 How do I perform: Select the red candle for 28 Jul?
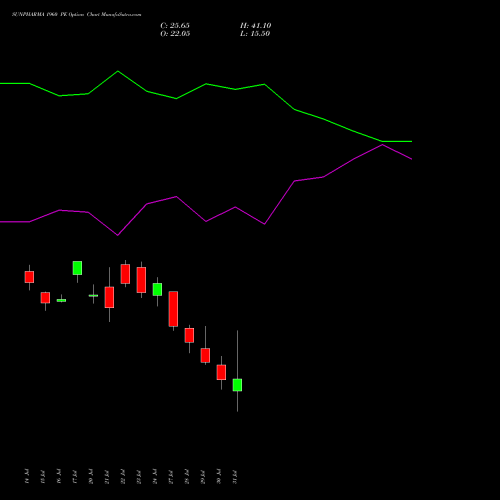189,335
